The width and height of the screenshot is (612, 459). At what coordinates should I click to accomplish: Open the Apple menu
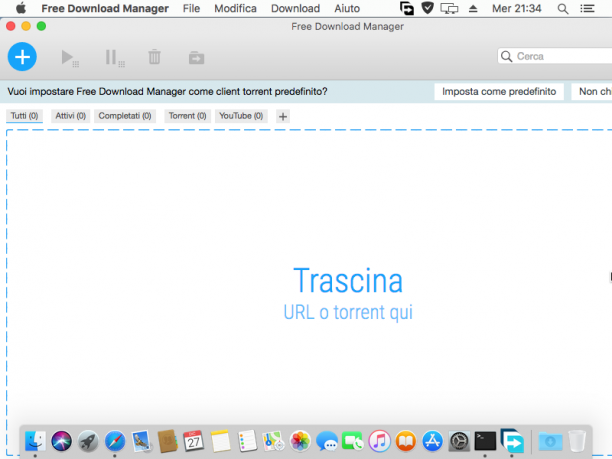[21, 8]
